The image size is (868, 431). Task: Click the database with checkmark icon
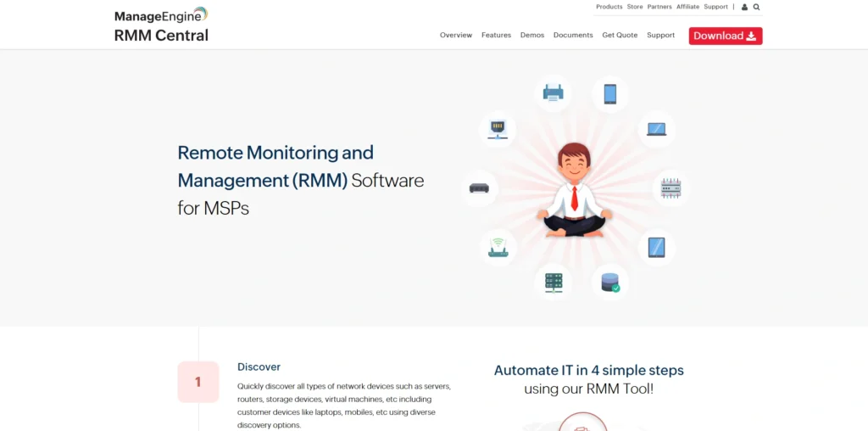click(x=610, y=283)
